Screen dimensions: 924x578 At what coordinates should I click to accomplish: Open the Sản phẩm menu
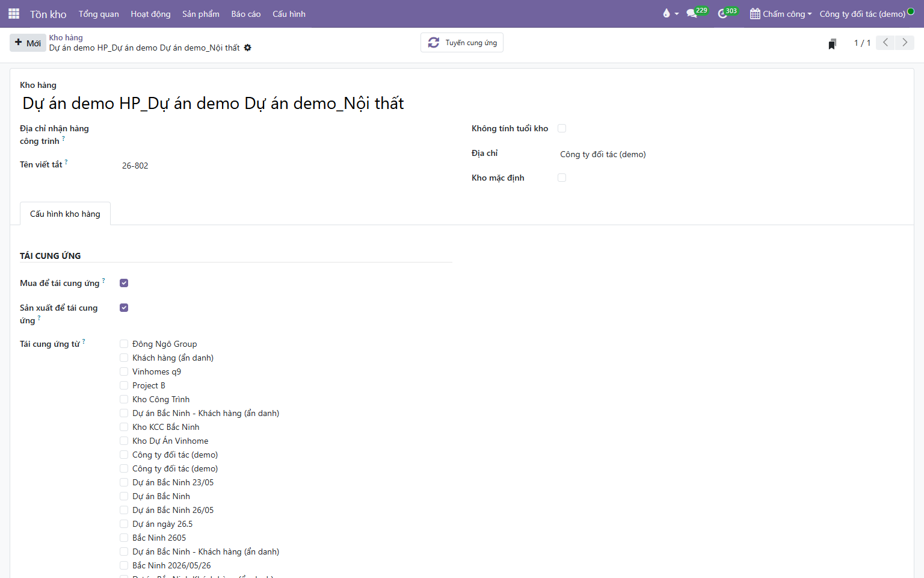coord(201,14)
